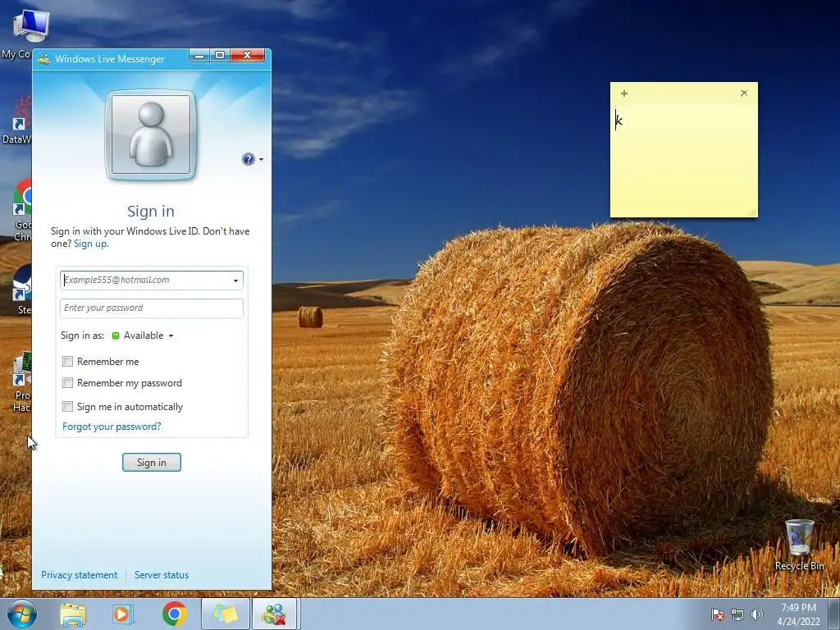This screenshot has width=840, height=630.
Task: Switch to Windows Live Messenger taskbar button
Action: [x=275, y=614]
